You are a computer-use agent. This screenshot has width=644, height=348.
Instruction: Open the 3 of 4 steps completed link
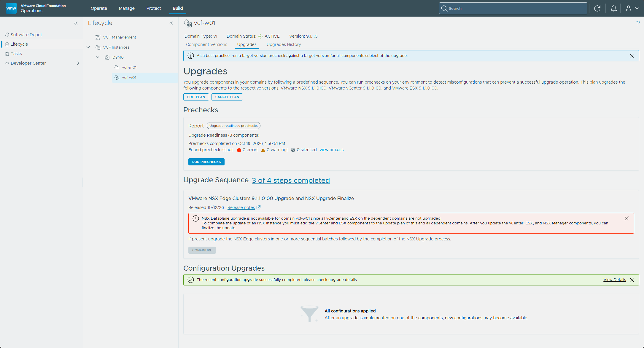(x=291, y=180)
